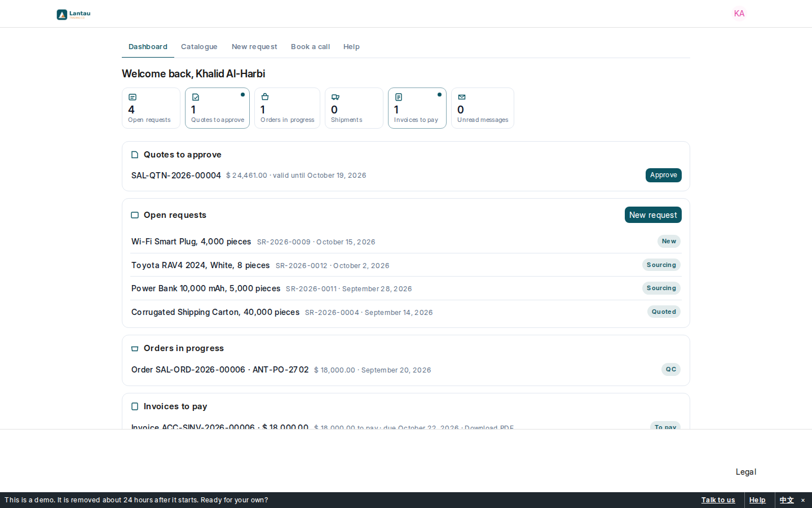Click the Help link in the demo banner

[757, 500]
